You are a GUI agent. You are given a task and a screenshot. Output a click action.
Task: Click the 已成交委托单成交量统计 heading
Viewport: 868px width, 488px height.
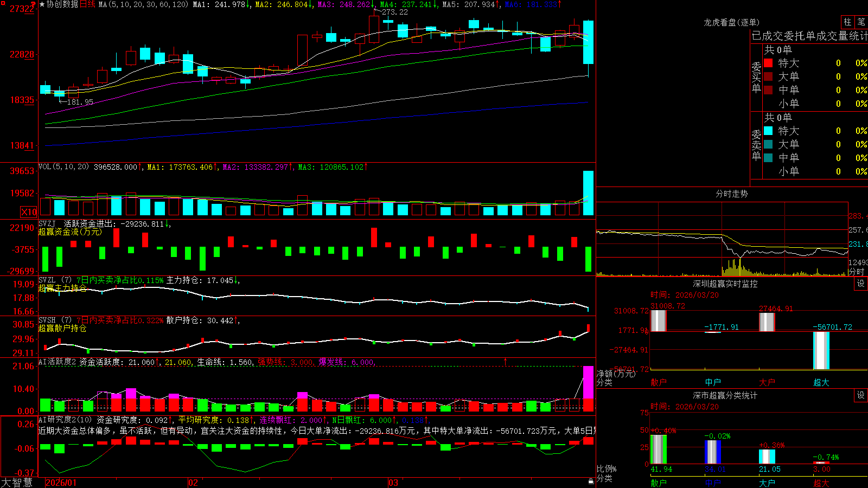809,36
